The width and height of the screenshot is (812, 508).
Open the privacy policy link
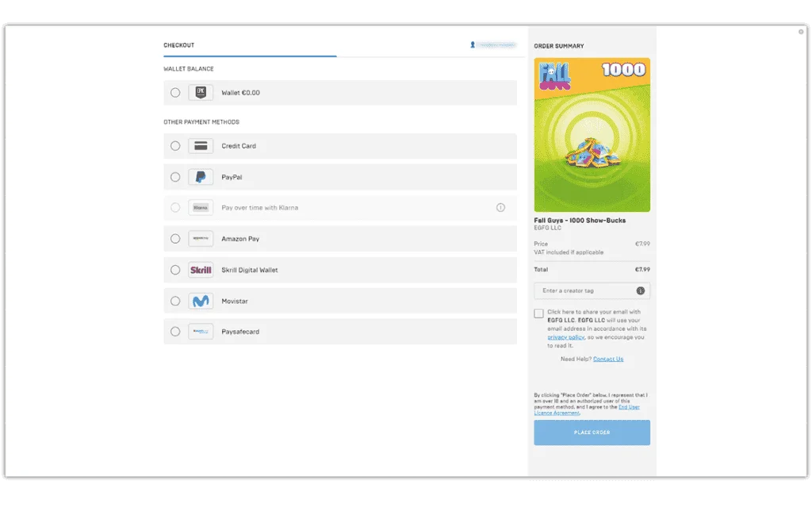tap(565, 337)
